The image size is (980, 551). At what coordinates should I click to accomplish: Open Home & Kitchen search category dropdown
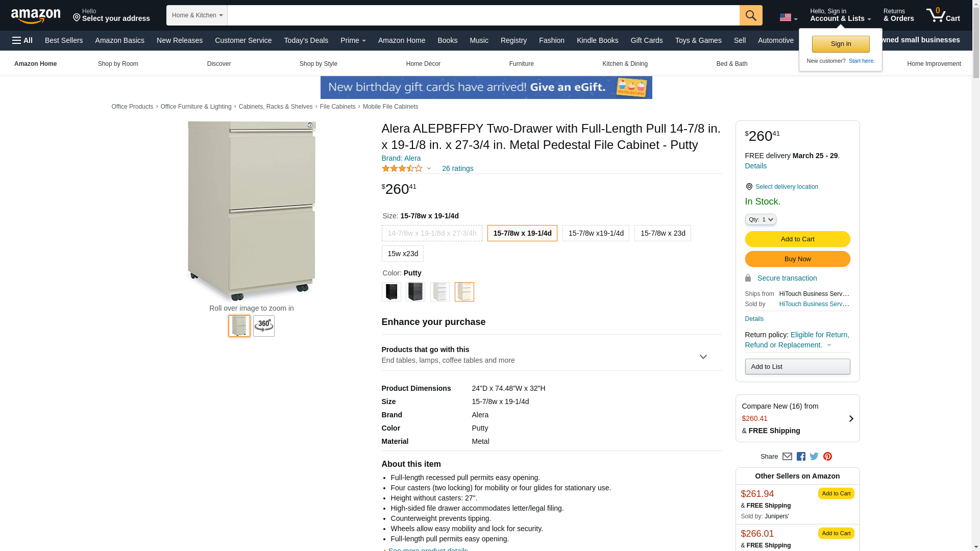pos(197,15)
